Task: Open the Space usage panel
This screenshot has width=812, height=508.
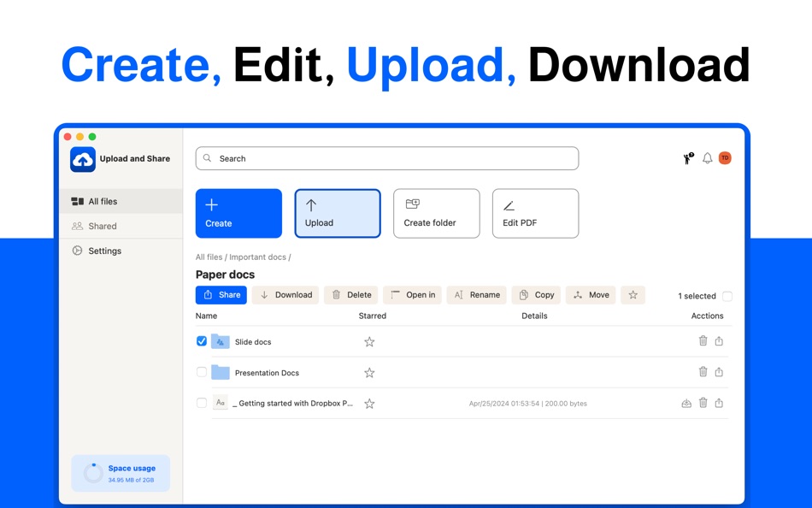Action: (x=121, y=473)
